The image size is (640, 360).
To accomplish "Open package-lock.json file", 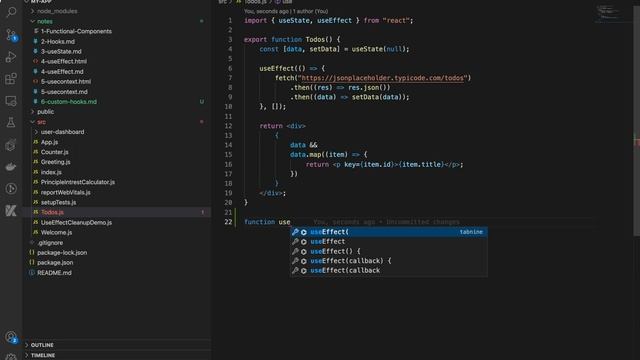I will click(62, 253).
